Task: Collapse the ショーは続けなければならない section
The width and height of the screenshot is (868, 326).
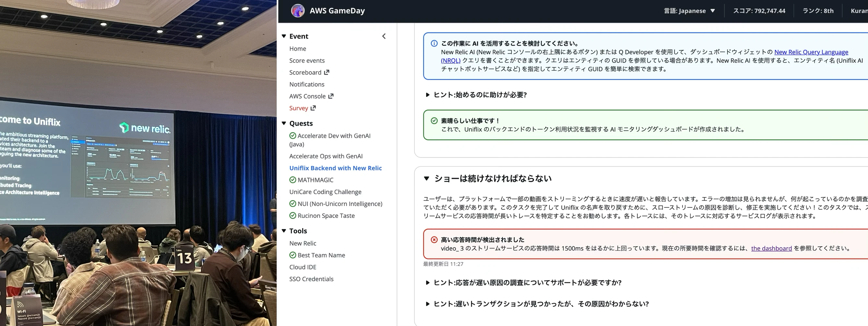Action: point(427,179)
